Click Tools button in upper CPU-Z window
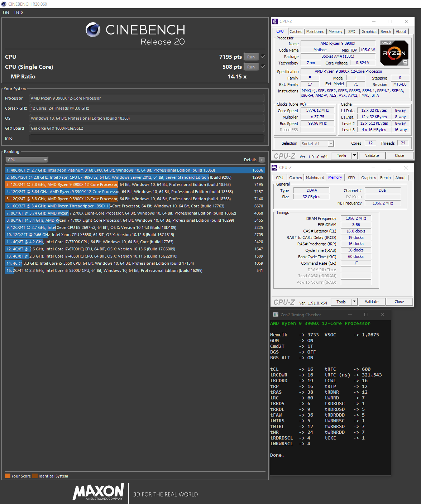421x504 pixels. [341, 155]
